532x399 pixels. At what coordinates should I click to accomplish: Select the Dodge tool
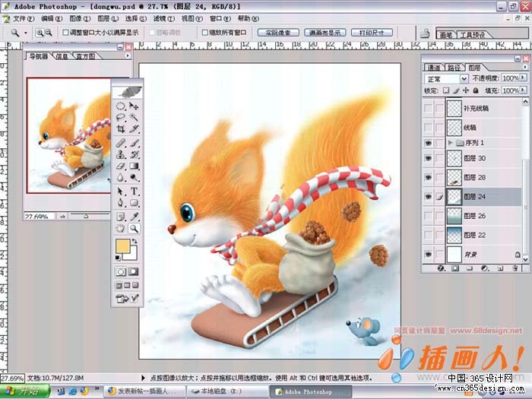point(134,177)
